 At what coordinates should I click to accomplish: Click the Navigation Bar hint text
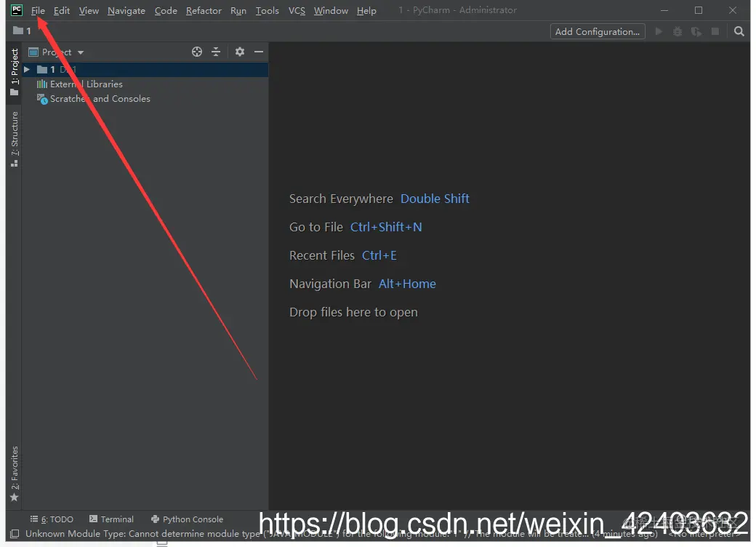click(330, 284)
